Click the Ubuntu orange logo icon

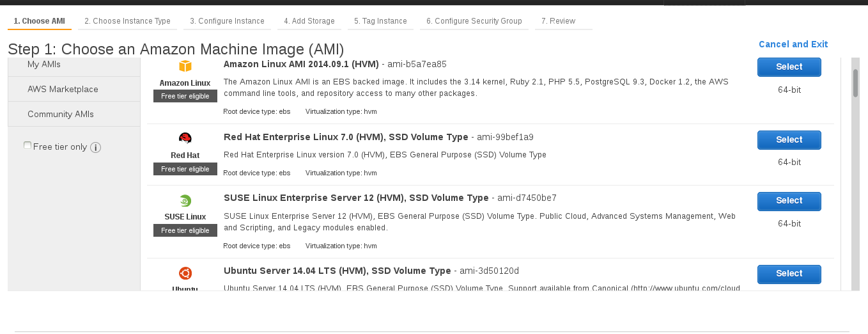coord(185,273)
